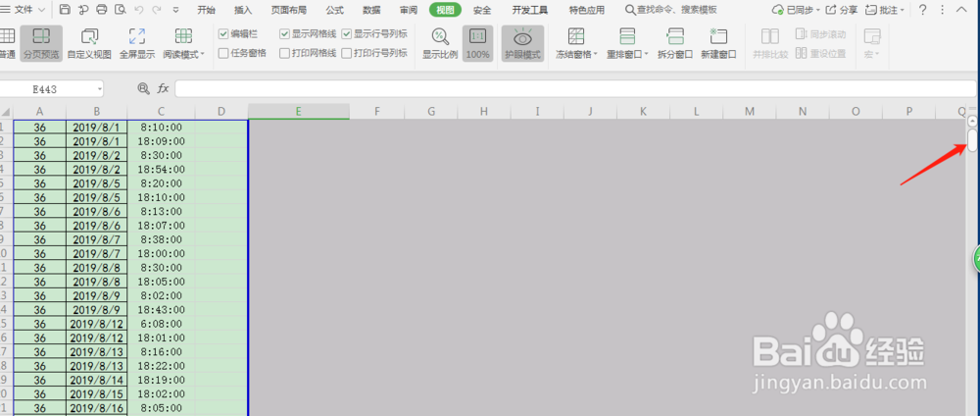Select column E header

[299, 111]
